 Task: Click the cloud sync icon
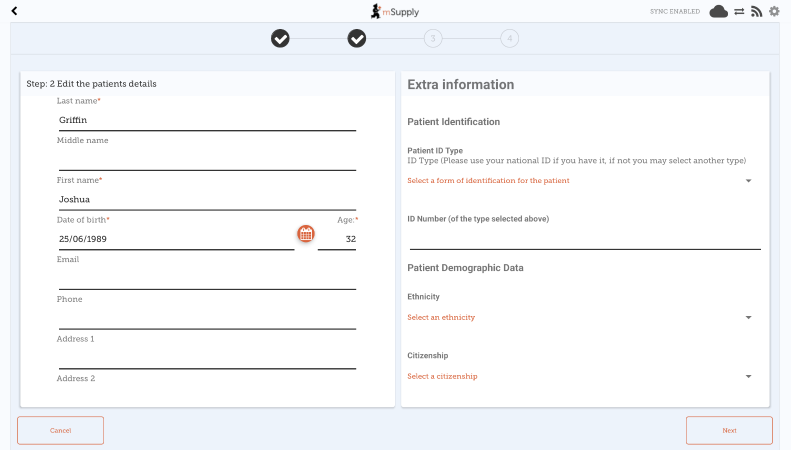[x=718, y=12]
